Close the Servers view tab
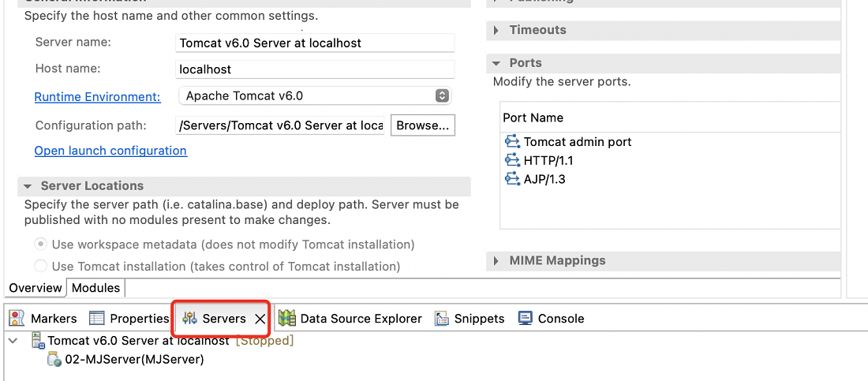 [260, 319]
